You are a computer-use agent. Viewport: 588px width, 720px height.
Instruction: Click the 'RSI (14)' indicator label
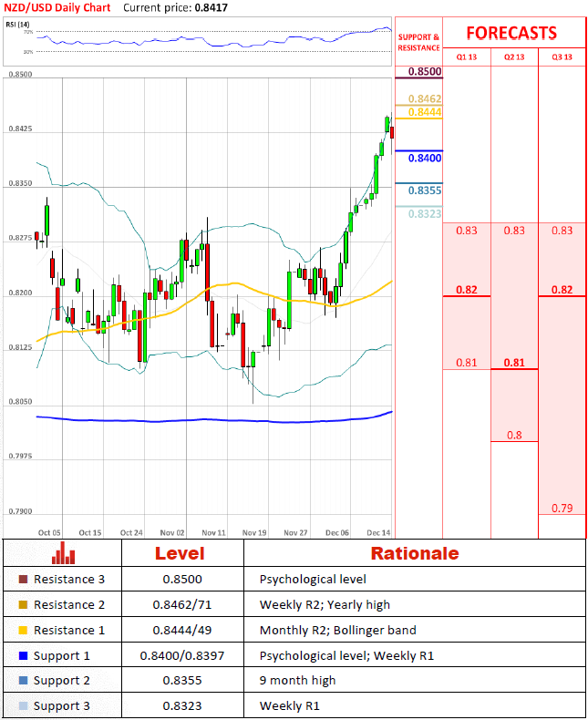(x=17, y=25)
